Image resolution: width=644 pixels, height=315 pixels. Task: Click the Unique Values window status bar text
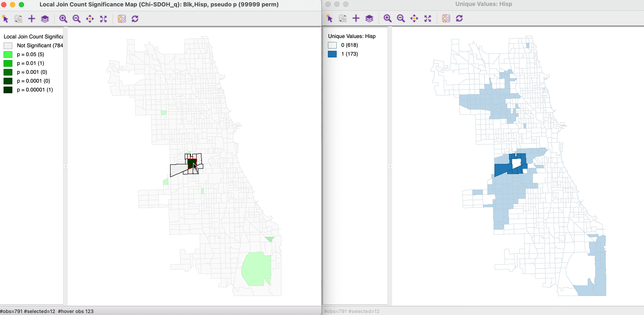(x=352, y=311)
